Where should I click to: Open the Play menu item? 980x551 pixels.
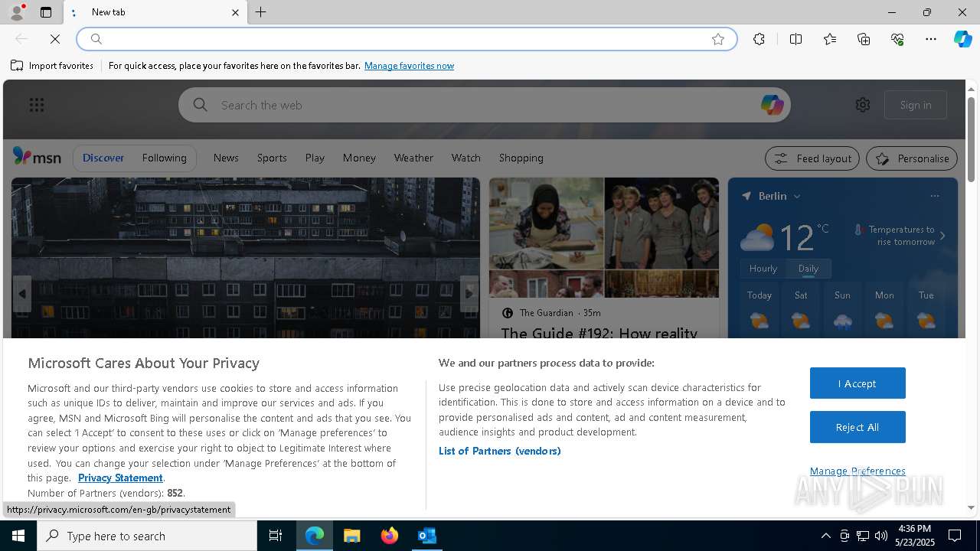point(315,158)
